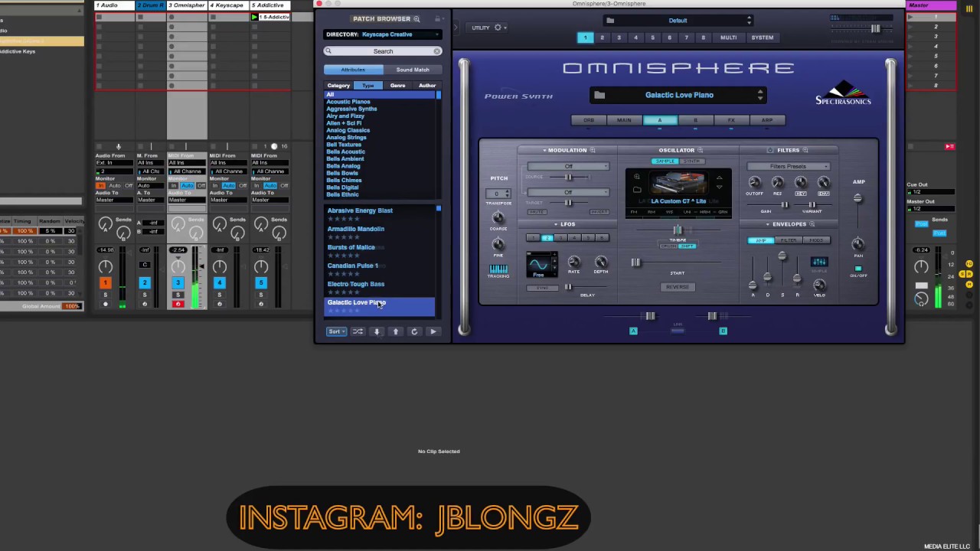The height and width of the screenshot is (551, 980).
Task: Click the red arm record button on track 3
Action: pos(178,304)
